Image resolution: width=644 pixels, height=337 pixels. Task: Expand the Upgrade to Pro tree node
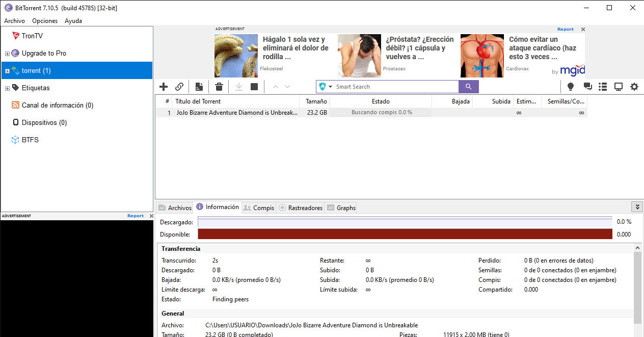pyautogui.click(x=7, y=54)
